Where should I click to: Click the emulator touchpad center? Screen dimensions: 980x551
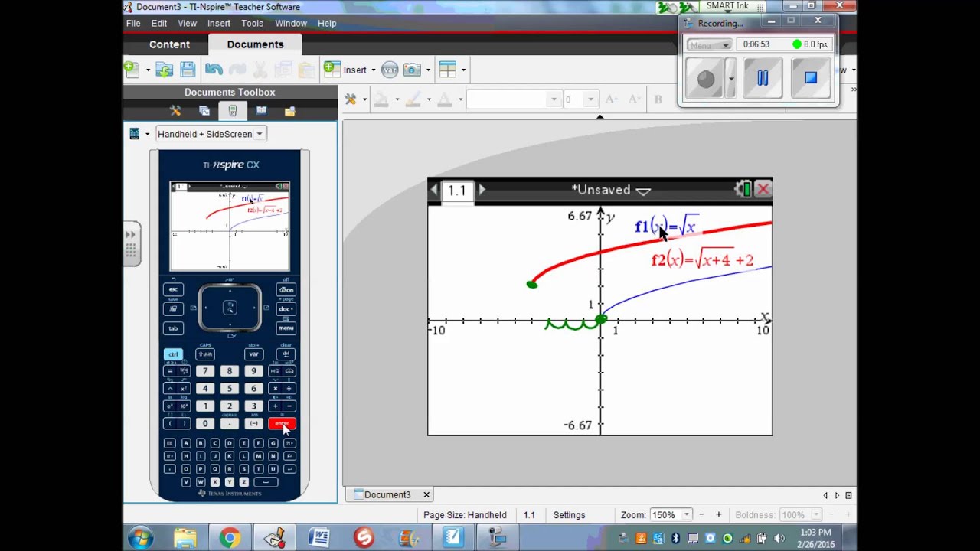point(230,308)
